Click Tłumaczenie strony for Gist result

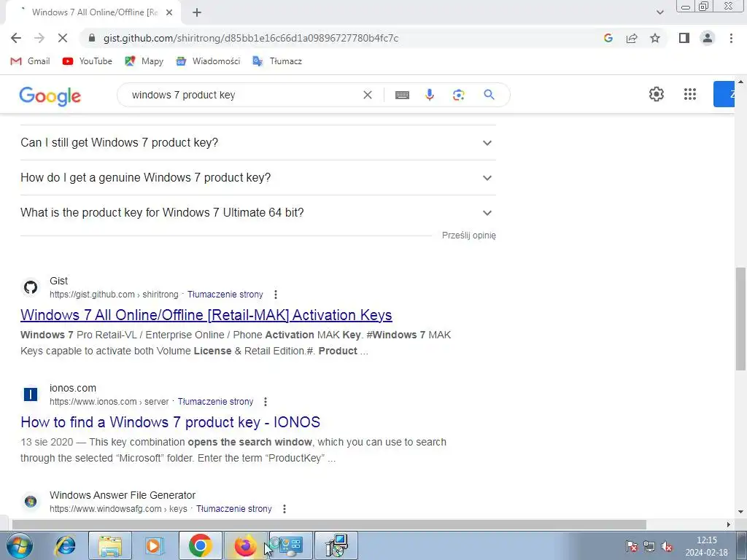(225, 295)
